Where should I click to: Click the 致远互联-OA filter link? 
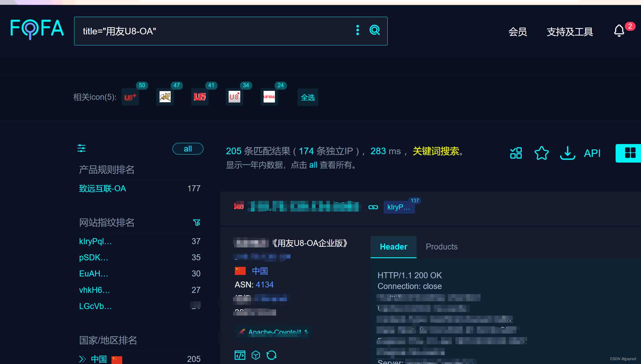click(102, 189)
